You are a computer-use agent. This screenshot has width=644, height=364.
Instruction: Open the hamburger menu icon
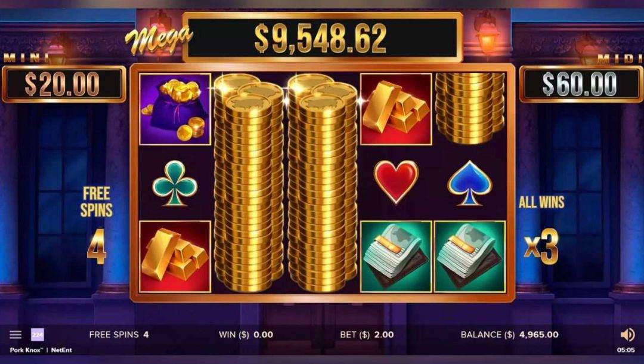coord(15,334)
